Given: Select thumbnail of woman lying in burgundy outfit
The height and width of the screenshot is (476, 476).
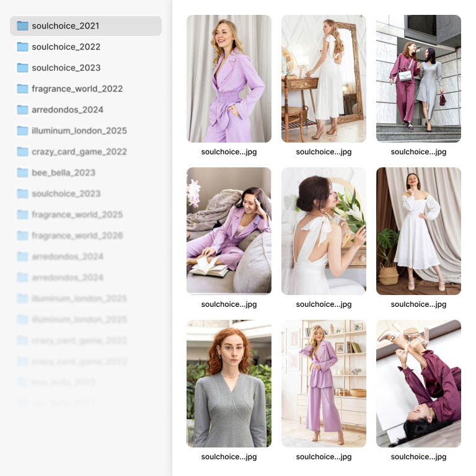Looking at the screenshot, I should [x=418, y=384].
